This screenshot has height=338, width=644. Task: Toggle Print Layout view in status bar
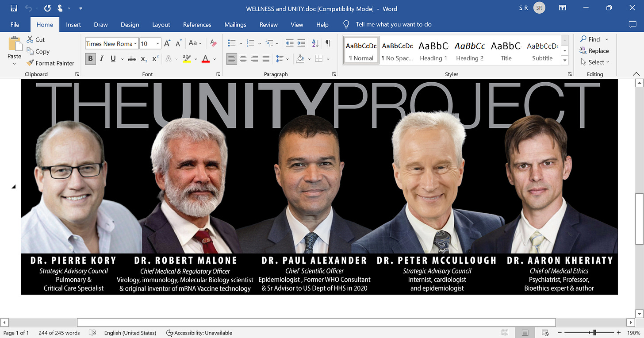525,333
